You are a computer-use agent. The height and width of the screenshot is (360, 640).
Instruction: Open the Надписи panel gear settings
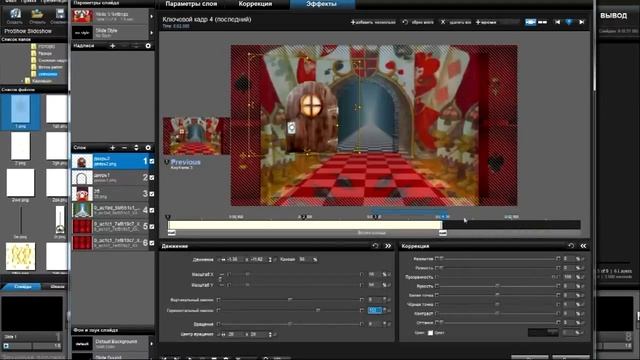[148, 46]
